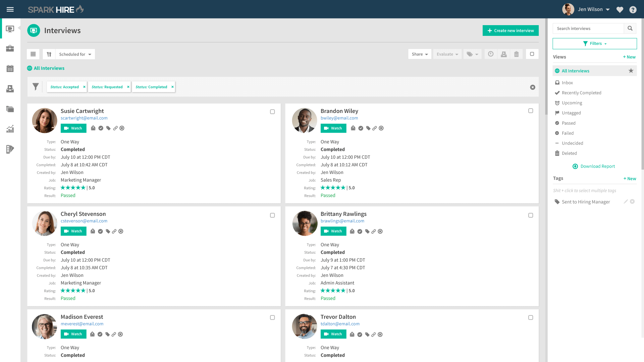644x362 pixels.
Task: Click the trash icon in the interviews toolbar
Action: point(516,54)
